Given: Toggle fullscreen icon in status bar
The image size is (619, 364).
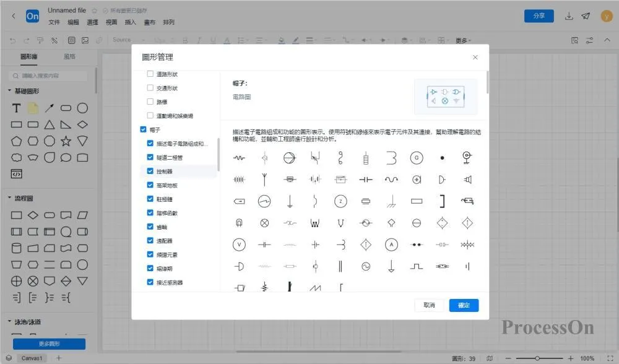Looking at the screenshot, I should point(610,358).
